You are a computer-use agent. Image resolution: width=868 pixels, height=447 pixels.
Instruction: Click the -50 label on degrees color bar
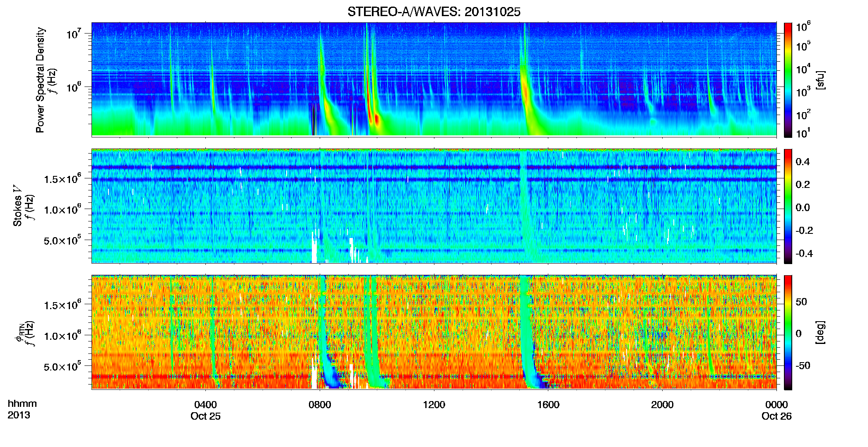803,366
